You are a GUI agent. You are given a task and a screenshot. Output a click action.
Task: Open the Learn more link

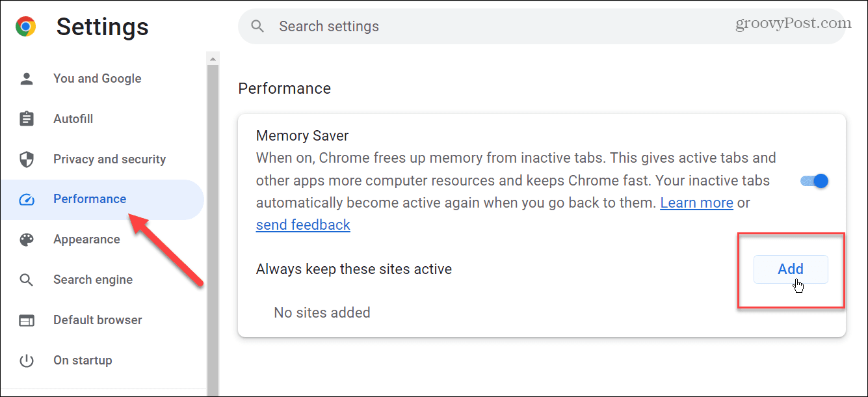(x=696, y=202)
